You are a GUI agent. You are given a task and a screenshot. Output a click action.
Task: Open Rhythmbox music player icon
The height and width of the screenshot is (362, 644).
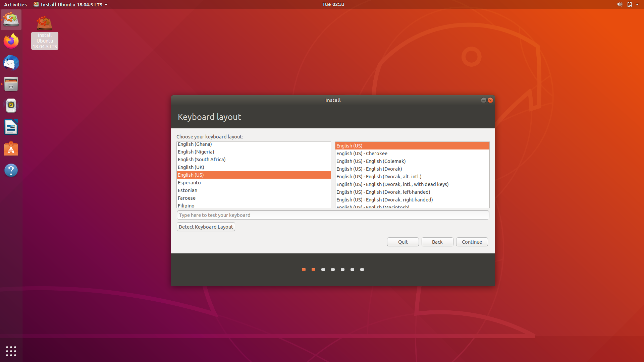(11, 106)
